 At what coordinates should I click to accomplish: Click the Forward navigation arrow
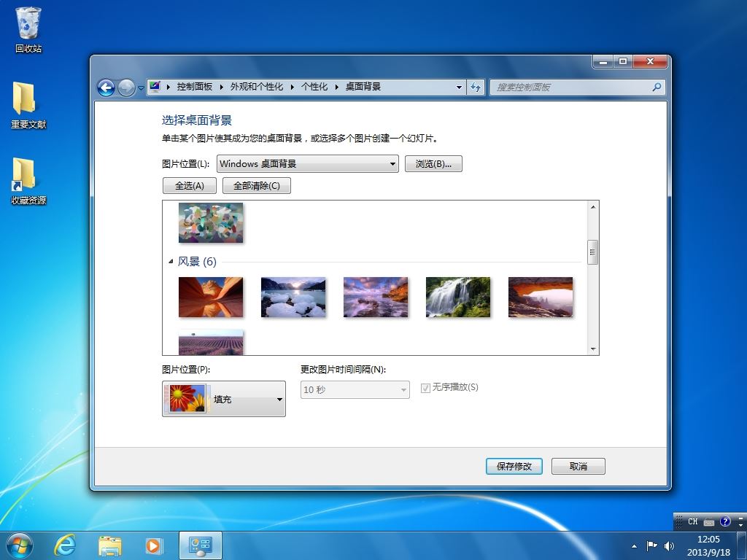click(126, 87)
